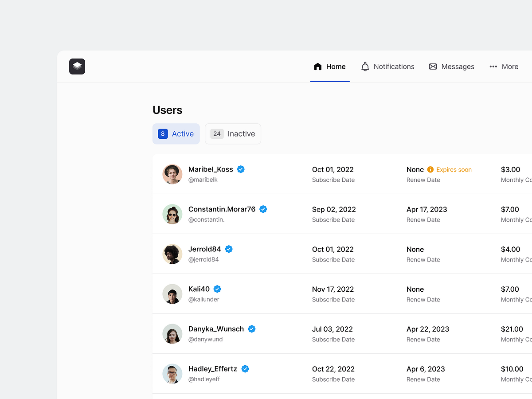The image size is (532, 399).
Task: Switch to the Messages tab
Action: coord(452,66)
